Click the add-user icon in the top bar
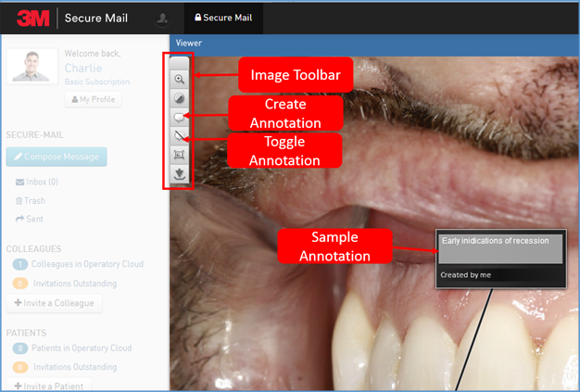The image size is (580, 392). (x=162, y=19)
